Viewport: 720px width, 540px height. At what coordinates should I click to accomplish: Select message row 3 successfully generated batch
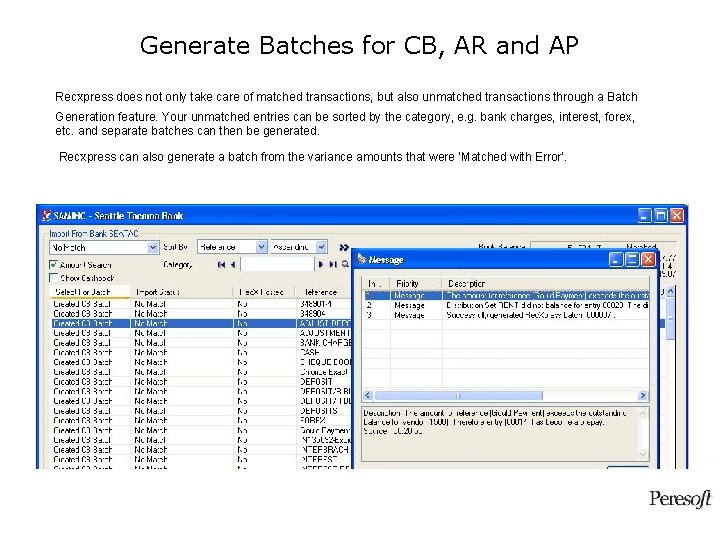[506, 315]
